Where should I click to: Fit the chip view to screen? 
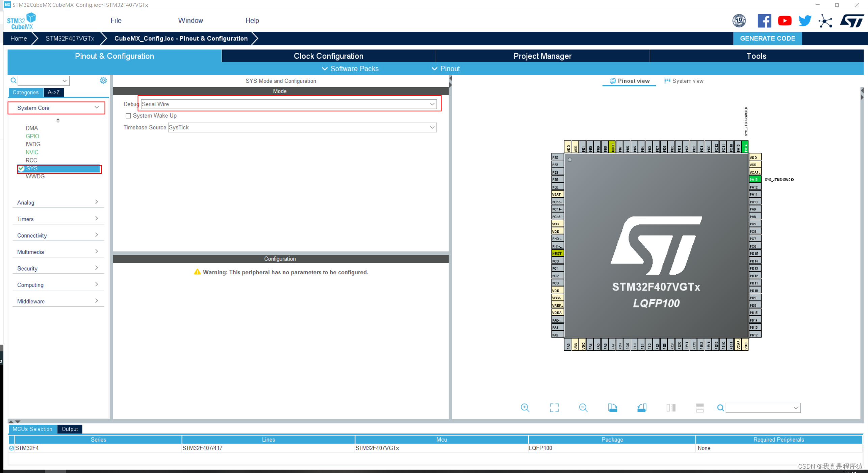pyautogui.click(x=554, y=408)
